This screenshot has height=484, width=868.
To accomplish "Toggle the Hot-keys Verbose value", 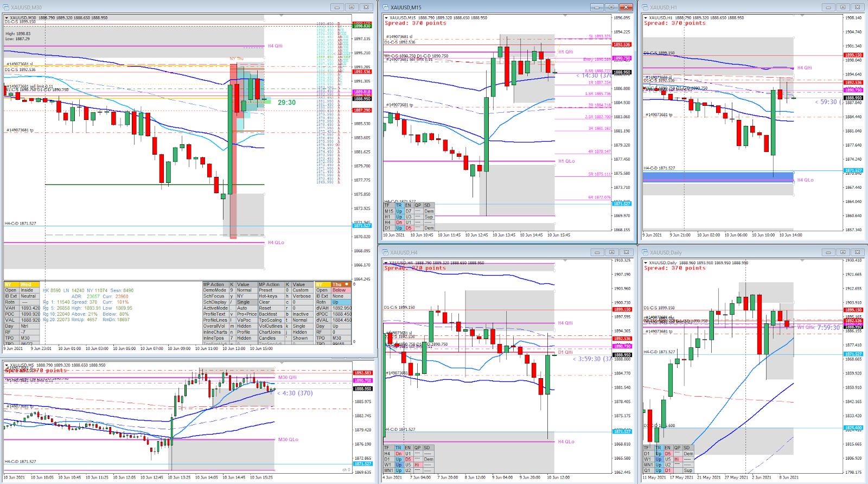I will tap(302, 296).
